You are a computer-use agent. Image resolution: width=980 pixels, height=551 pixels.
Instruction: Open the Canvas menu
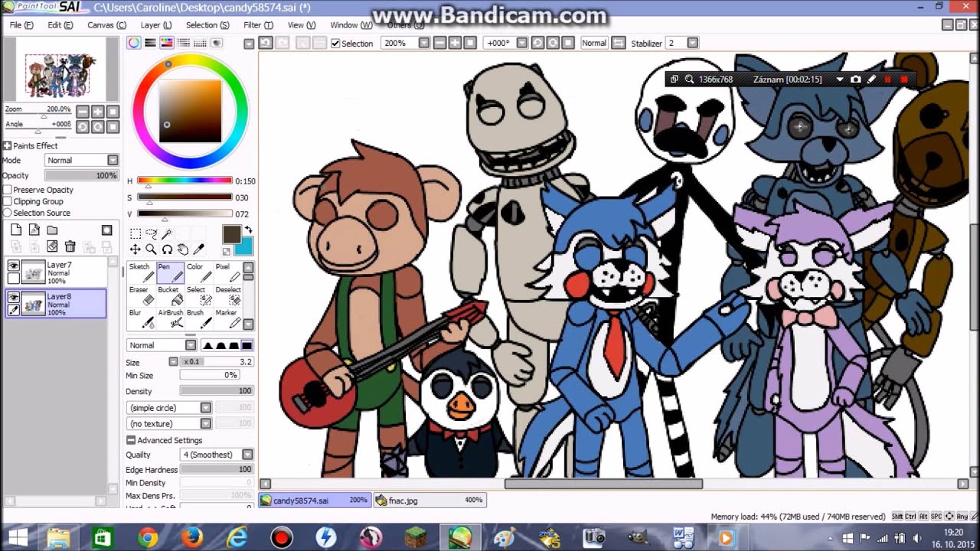[x=106, y=25]
